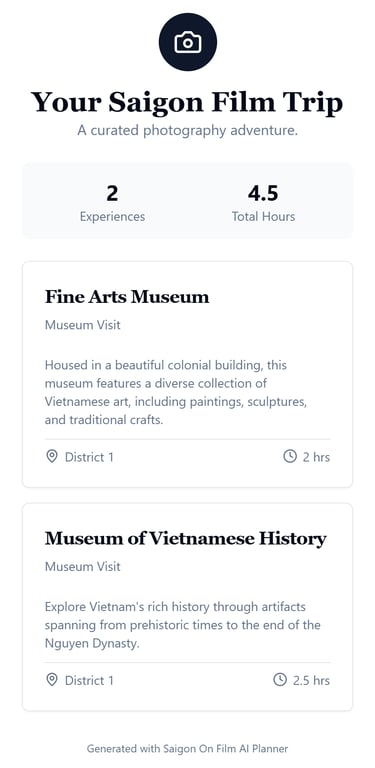Click the camera icon at top
This screenshot has height=768, width=375.
[188, 42]
